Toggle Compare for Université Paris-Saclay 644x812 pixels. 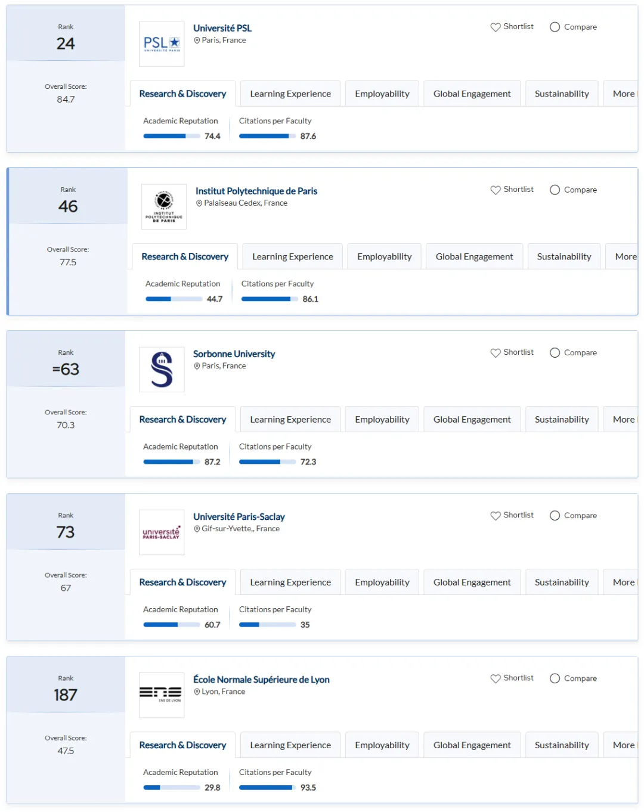click(x=573, y=515)
